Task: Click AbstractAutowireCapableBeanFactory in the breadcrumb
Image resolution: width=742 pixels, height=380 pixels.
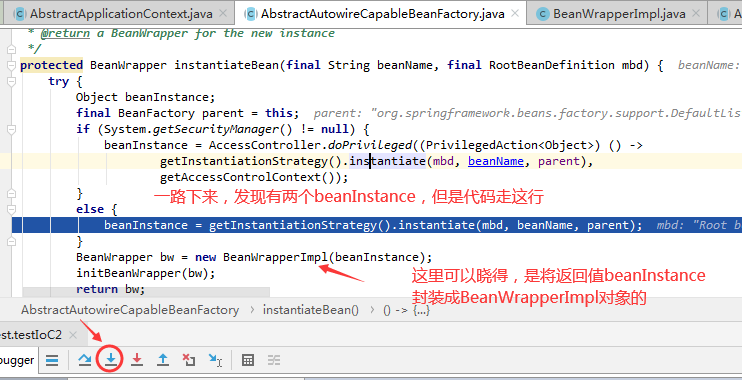Action: pos(130,310)
